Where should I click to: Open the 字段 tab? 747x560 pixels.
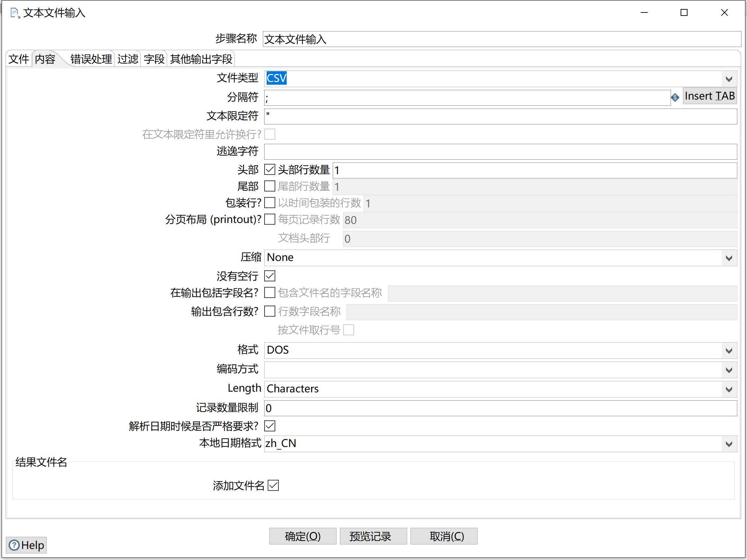(154, 59)
